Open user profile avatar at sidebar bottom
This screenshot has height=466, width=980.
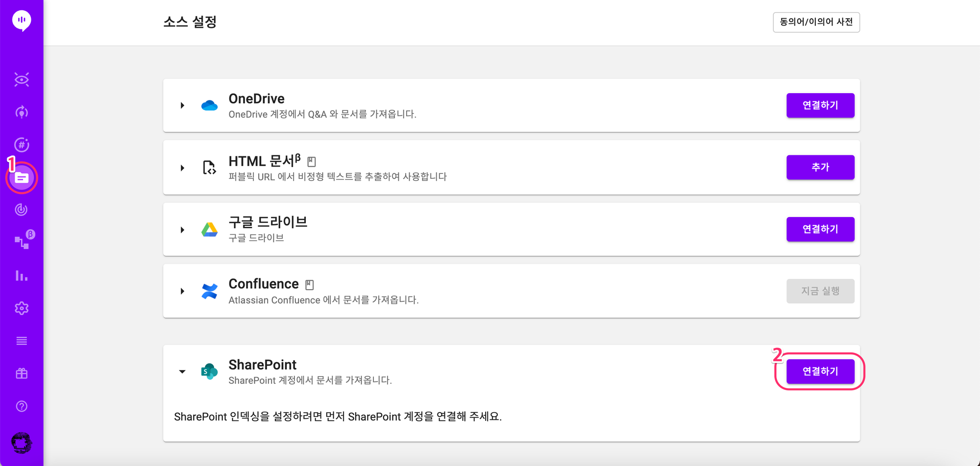(22, 443)
